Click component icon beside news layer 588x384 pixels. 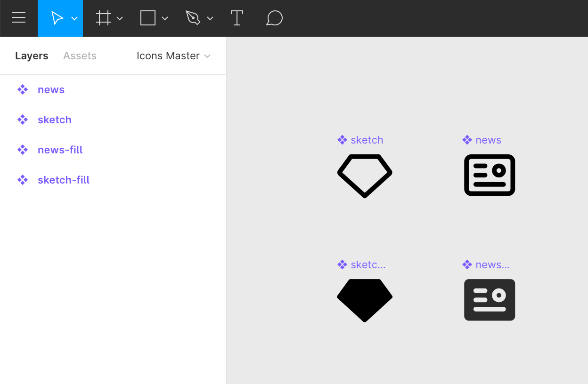pos(23,89)
